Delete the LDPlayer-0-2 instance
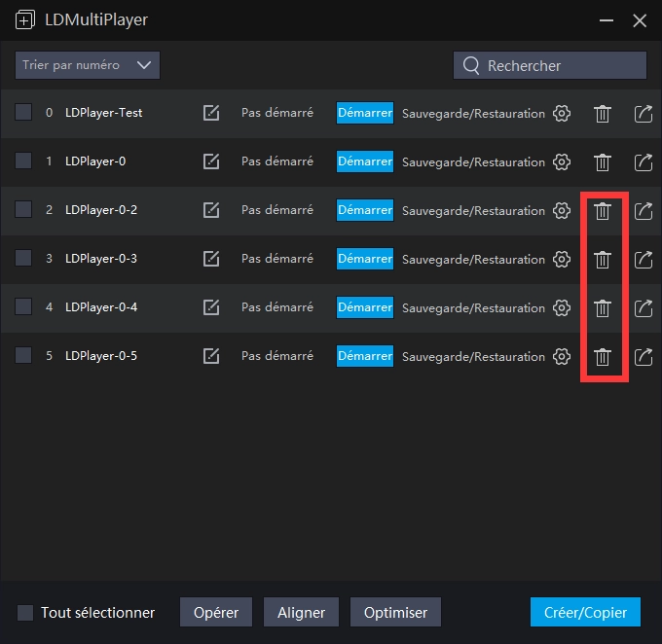This screenshot has height=644, width=662. [x=603, y=210]
